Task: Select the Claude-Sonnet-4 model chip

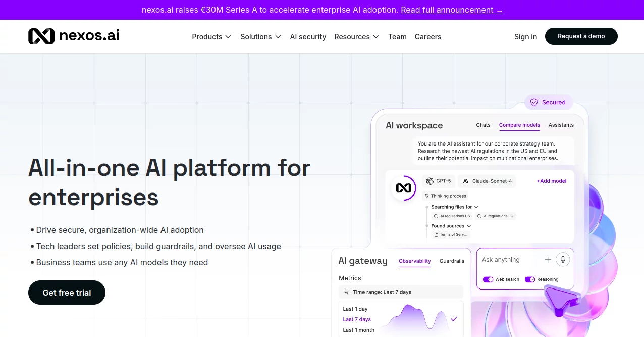Action: [487, 181]
